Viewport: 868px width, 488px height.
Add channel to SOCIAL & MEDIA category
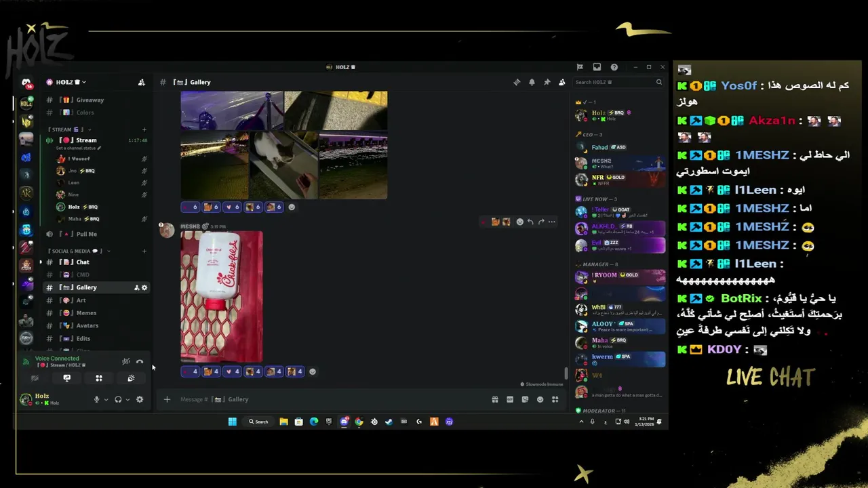pyautogui.click(x=144, y=251)
